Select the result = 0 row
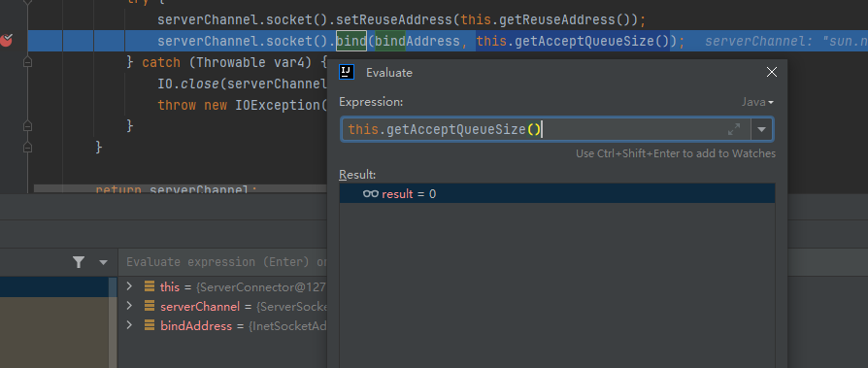This screenshot has height=368, width=868. pos(557,193)
